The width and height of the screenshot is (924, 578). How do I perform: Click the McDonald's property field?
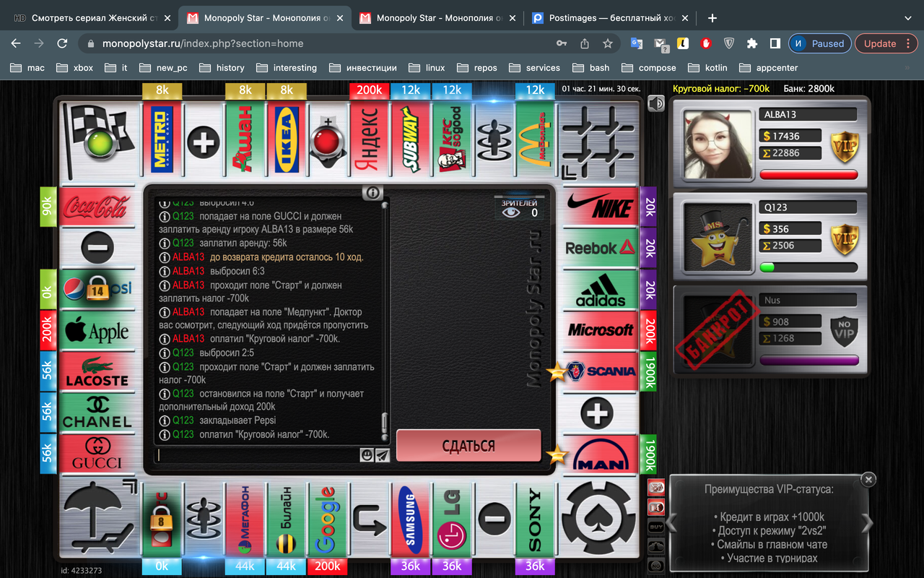[x=535, y=139]
